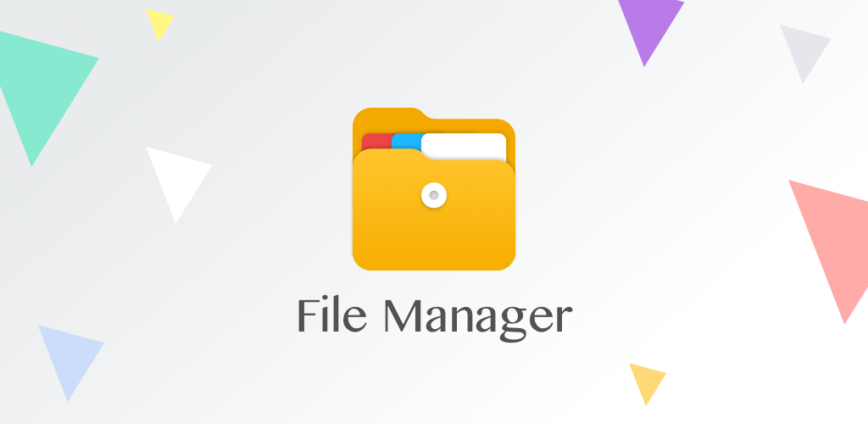Click the orange triangle near bottom
The image size is (868, 424).
pos(647,382)
